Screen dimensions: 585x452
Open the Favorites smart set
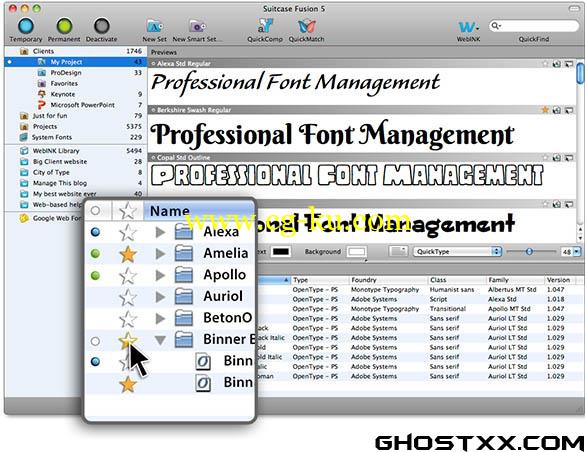coord(75,84)
